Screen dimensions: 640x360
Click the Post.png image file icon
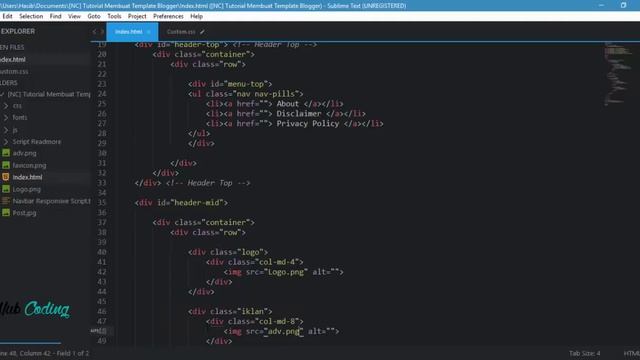(6, 213)
